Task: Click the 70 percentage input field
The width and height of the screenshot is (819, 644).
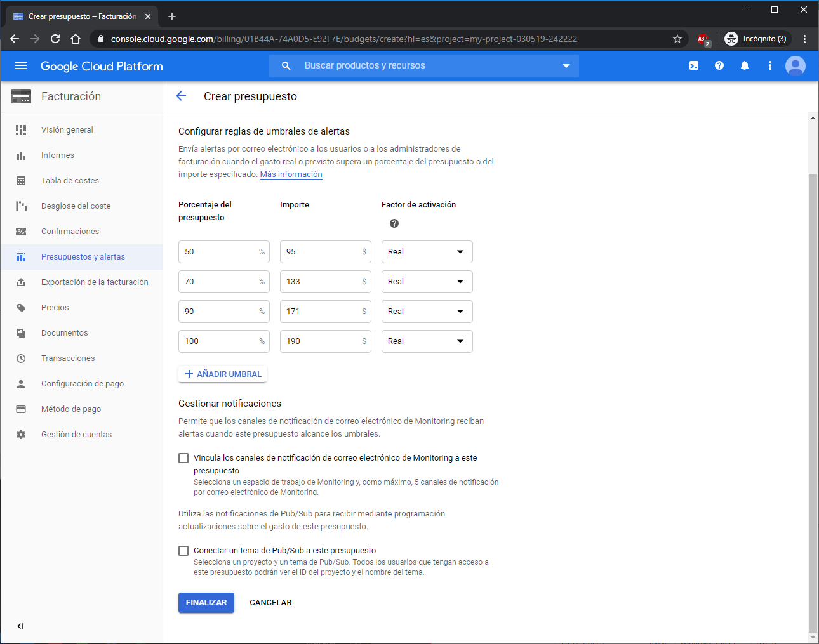Action: point(219,282)
